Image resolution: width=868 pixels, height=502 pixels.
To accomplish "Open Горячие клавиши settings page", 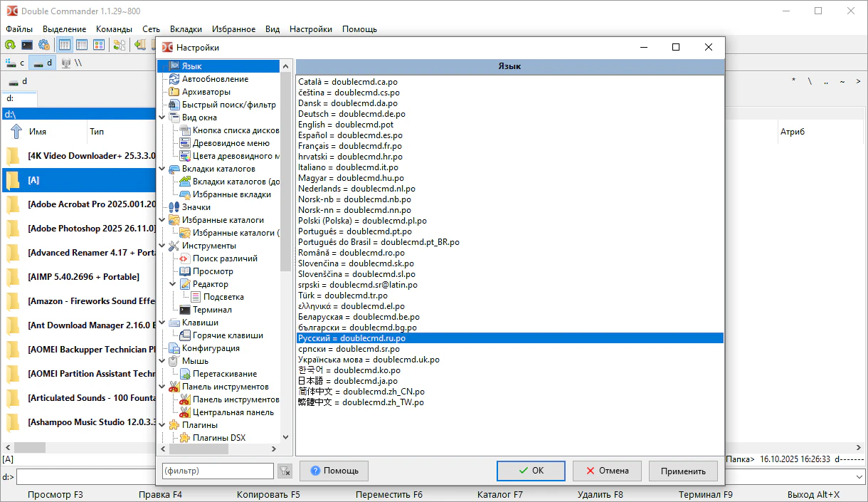I will pyautogui.click(x=228, y=335).
